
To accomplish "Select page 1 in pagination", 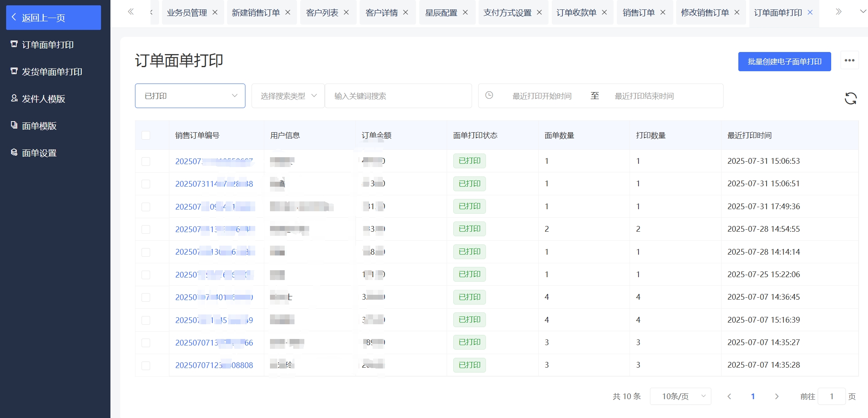I will click(753, 396).
